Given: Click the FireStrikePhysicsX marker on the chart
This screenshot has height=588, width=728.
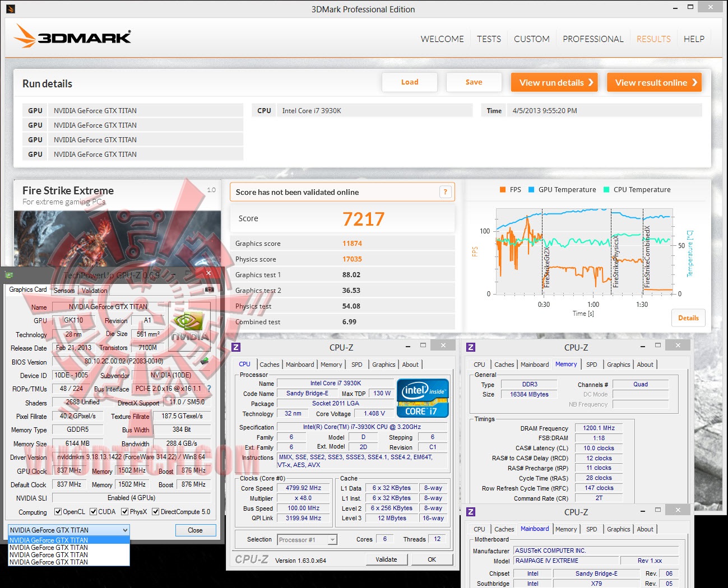Looking at the screenshot, I should (615, 262).
